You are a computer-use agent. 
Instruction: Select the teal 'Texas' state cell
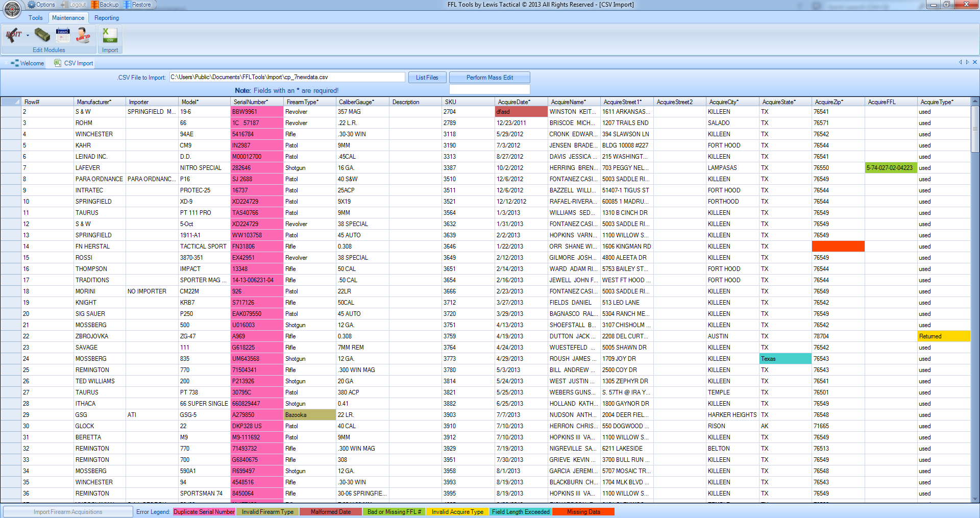[785, 359]
